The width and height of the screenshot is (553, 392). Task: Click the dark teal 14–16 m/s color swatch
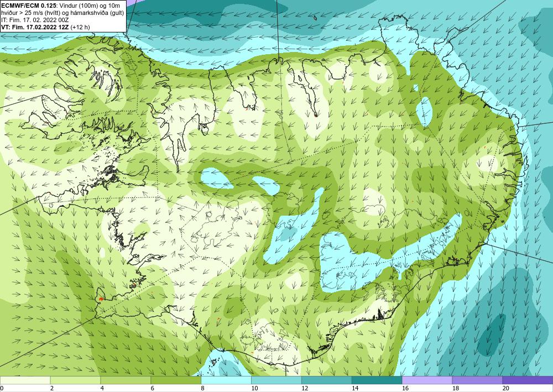377,380
